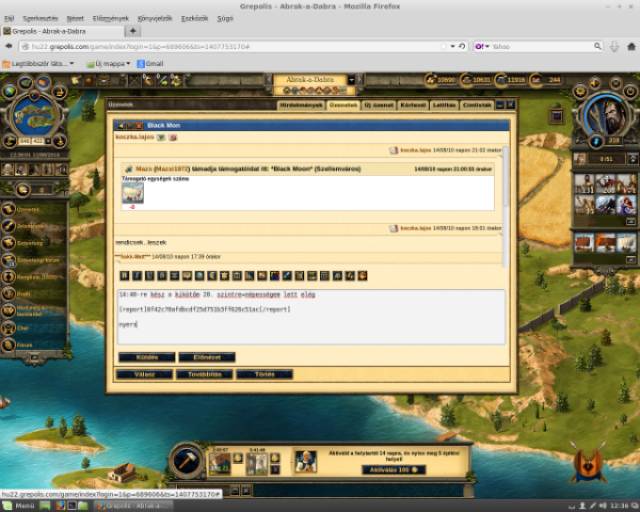Click the italic formatting icon in message editor
The width and height of the screenshot is (640, 512).
coord(137,275)
